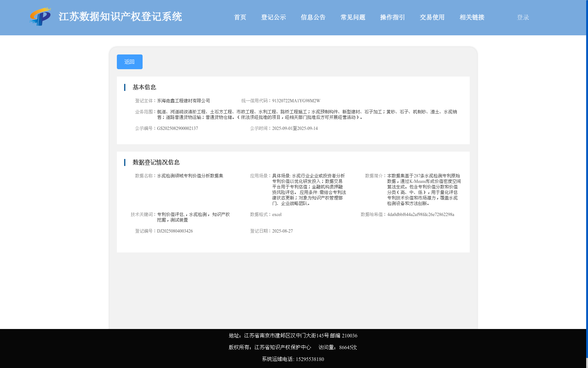The height and width of the screenshot is (368, 588).
Task: Click registration date 2025-08-27
Action: (x=282, y=231)
